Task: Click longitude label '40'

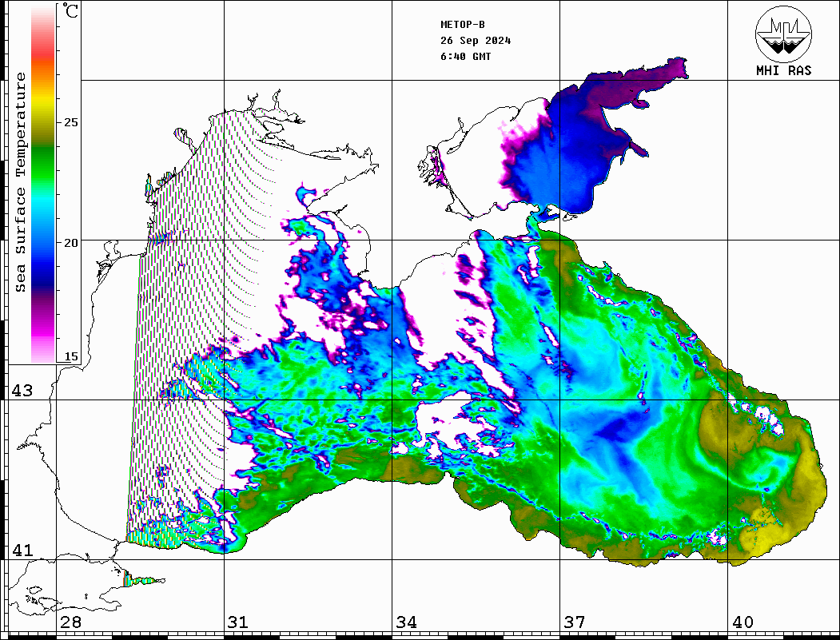Action: coord(742,622)
